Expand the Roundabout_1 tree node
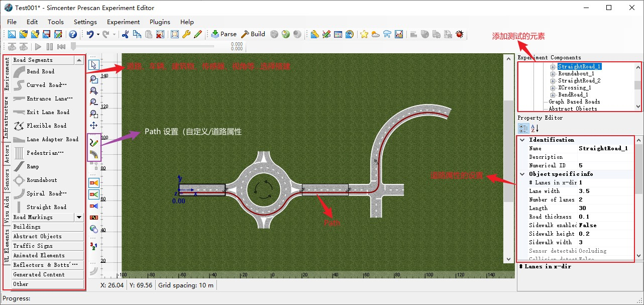The height and width of the screenshot is (305, 644). pyautogui.click(x=553, y=73)
